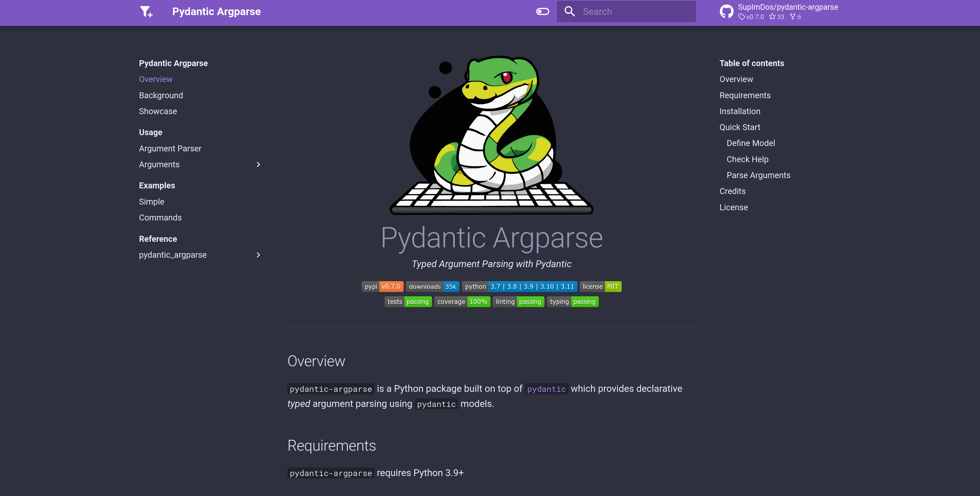This screenshot has height=496, width=980.
Task: Jump to Requirements in table of contents
Action: pyautogui.click(x=745, y=95)
